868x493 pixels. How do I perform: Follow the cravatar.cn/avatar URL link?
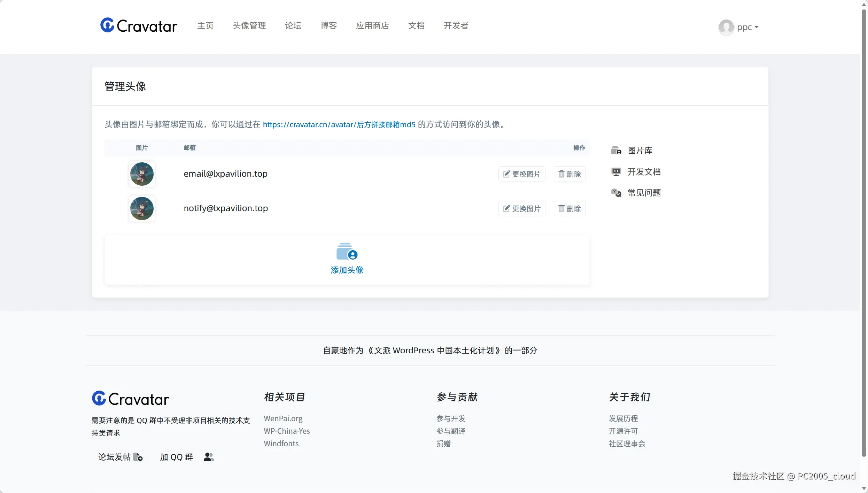coord(339,124)
